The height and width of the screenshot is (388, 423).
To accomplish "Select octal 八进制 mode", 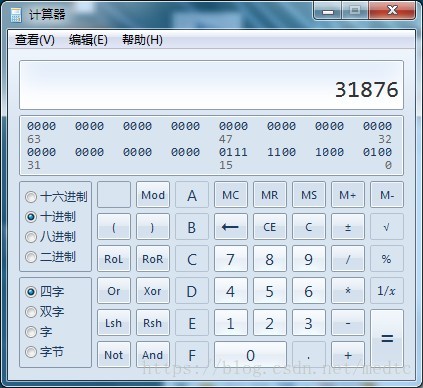I will coord(51,237).
